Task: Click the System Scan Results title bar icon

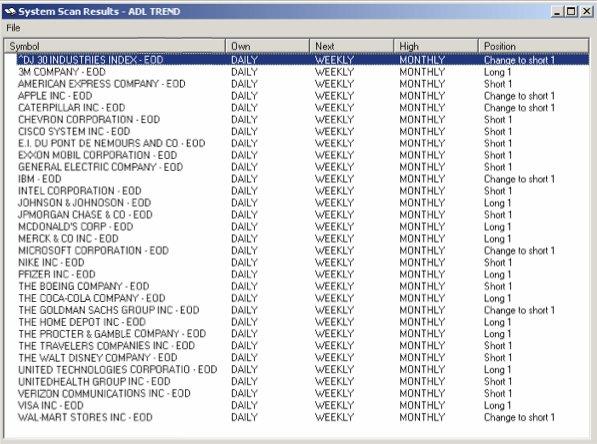Action: coord(10,11)
